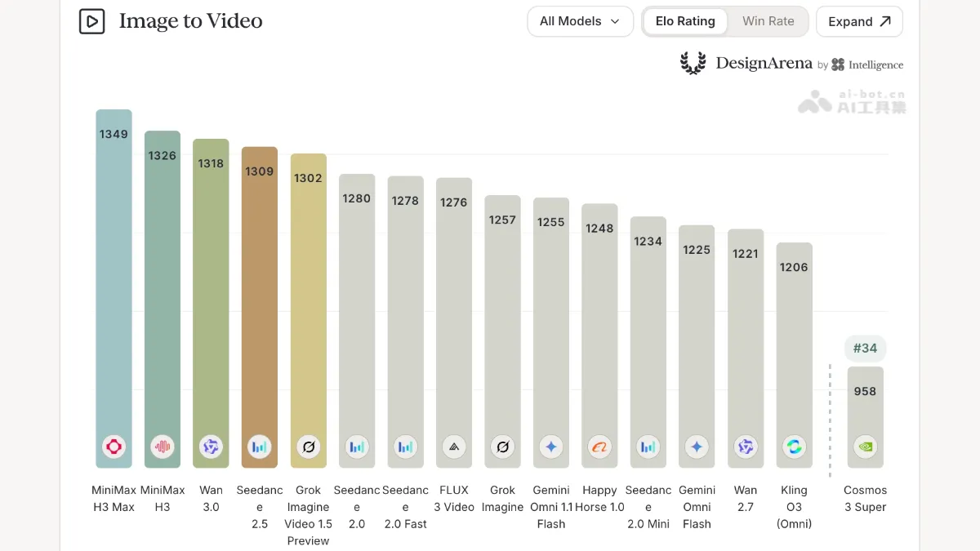This screenshot has height=551, width=980.
Task: Click the Wan 2.7 label
Action: [x=746, y=499]
